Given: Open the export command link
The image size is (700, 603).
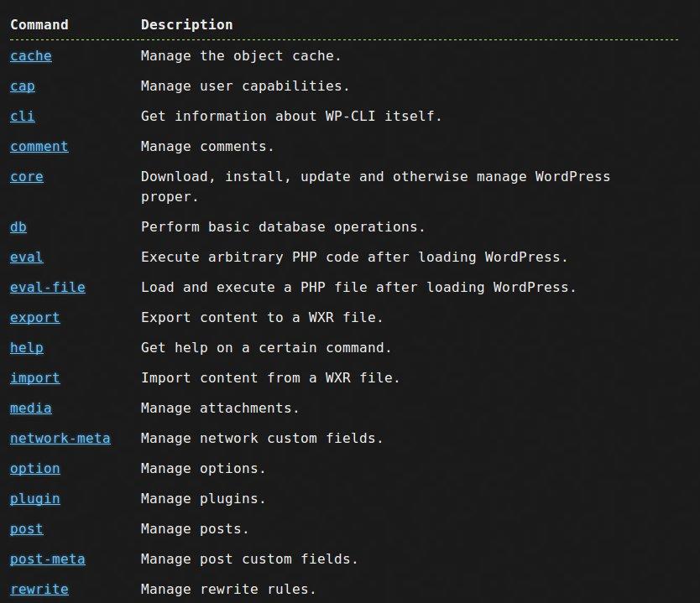Looking at the screenshot, I should (x=34, y=318).
